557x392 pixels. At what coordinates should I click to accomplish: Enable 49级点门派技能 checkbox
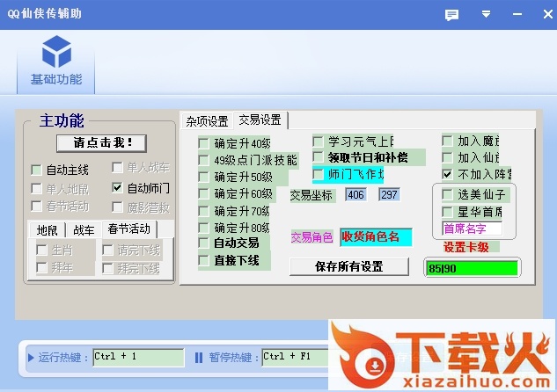click(203, 160)
